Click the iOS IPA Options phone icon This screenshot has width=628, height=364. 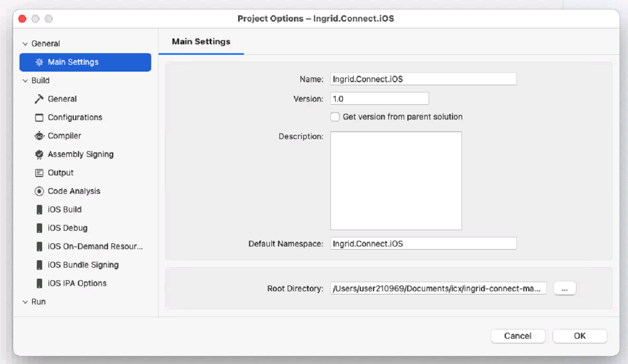click(x=39, y=283)
